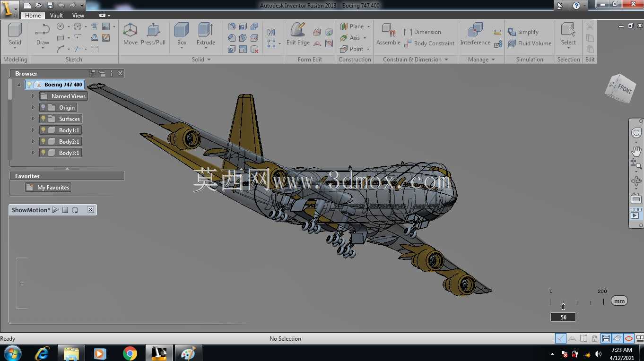This screenshot has width=644, height=361.
Task: Hide Body2:1 using its light bulb
Action: coord(43,142)
